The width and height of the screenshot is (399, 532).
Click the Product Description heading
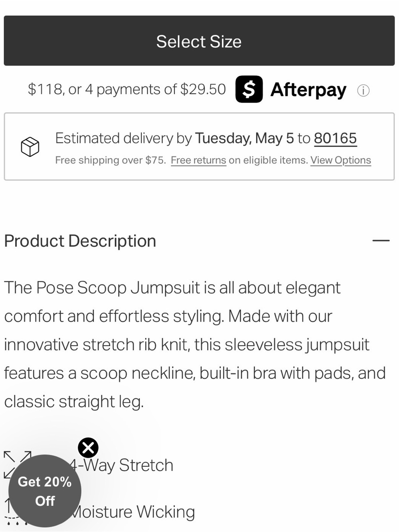pos(80,241)
